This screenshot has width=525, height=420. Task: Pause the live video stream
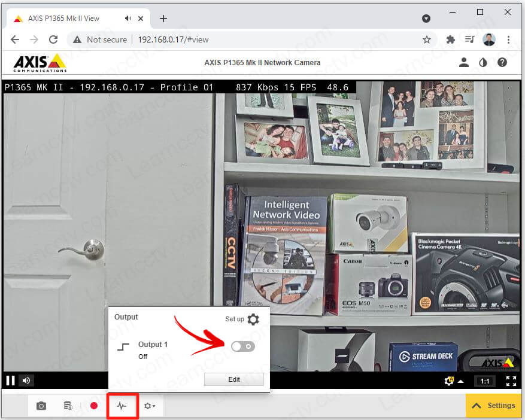click(x=10, y=380)
